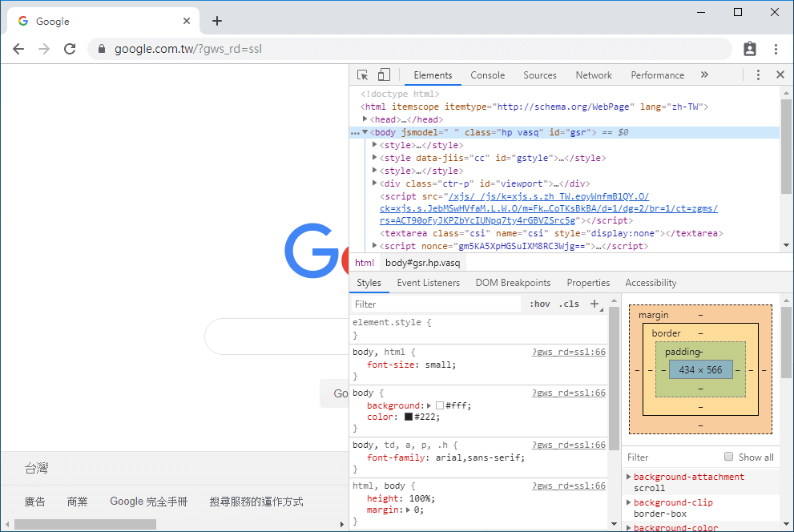Go back in browser history
Image resolution: width=794 pixels, height=532 pixels.
[x=18, y=49]
